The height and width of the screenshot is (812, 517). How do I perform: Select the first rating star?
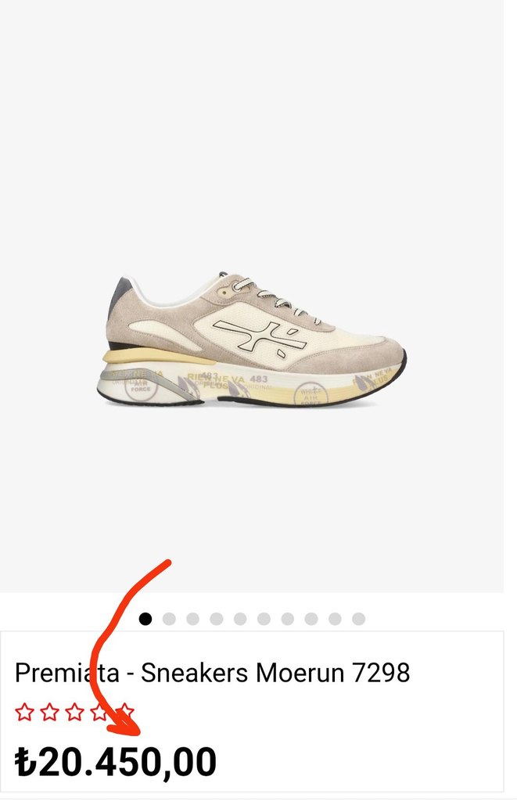pos(24,712)
